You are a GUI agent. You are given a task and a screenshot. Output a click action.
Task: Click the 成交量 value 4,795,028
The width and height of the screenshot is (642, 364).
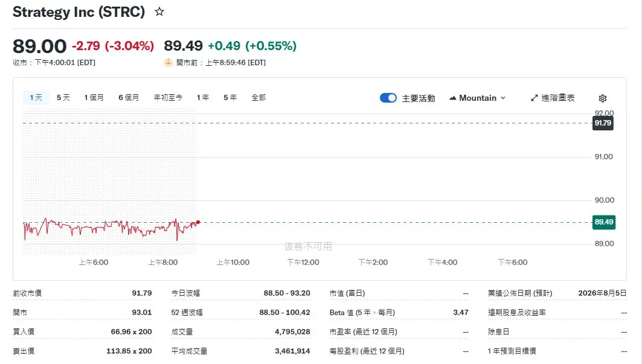(292, 331)
